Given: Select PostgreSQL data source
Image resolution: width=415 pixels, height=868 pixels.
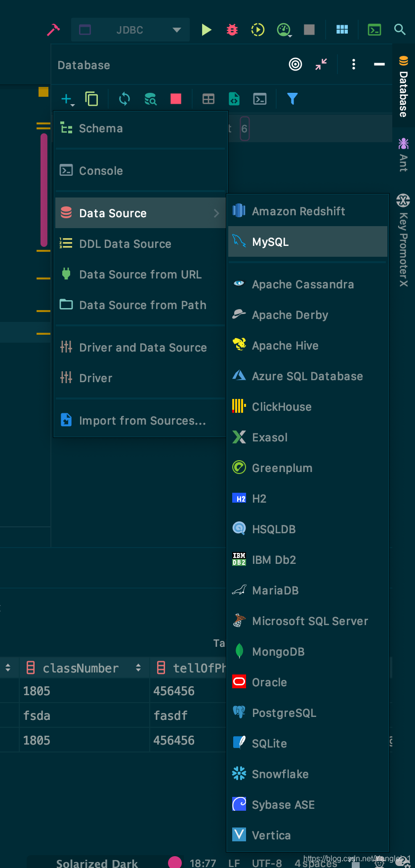Looking at the screenshot, I should (308, 712).
